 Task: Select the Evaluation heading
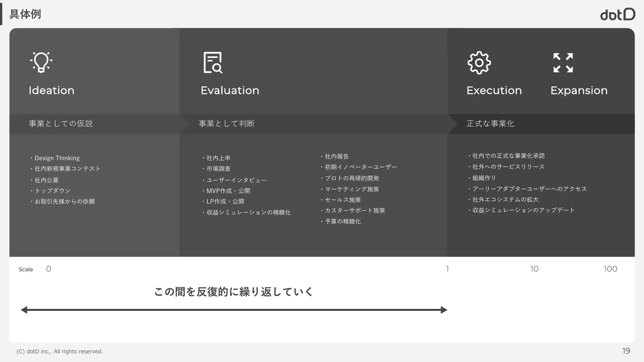click(230, 90)
